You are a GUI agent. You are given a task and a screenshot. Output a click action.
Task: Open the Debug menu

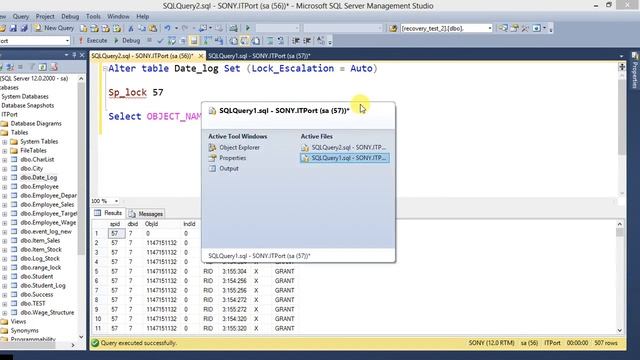70,16
